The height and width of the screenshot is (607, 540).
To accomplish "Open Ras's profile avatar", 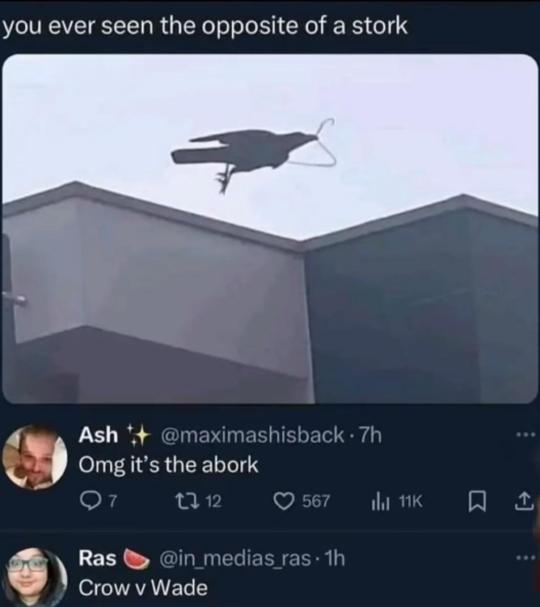I will [35, 577].
